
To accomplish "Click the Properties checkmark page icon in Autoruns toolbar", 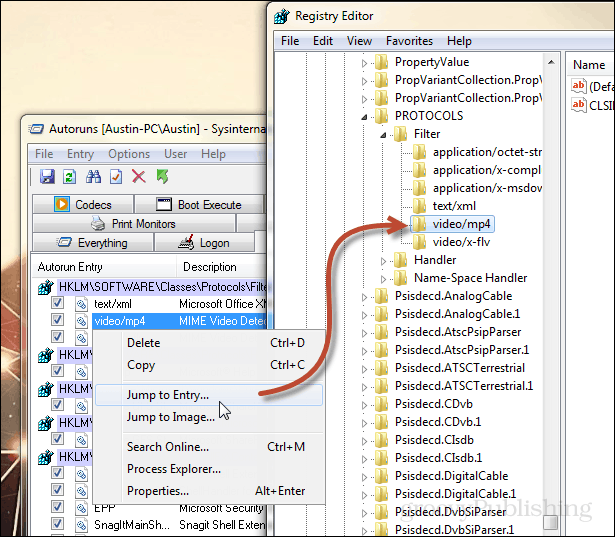I will [116, 177].
